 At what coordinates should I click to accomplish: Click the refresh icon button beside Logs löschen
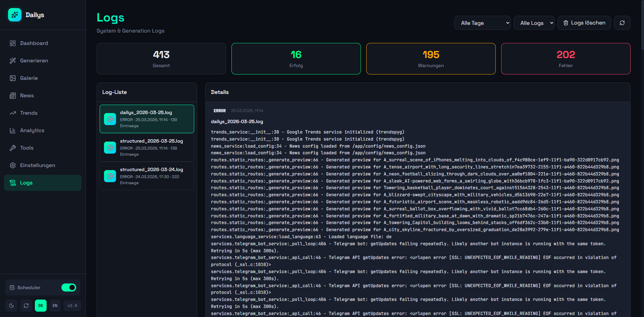pyautogui.click(x=622, y=23)
